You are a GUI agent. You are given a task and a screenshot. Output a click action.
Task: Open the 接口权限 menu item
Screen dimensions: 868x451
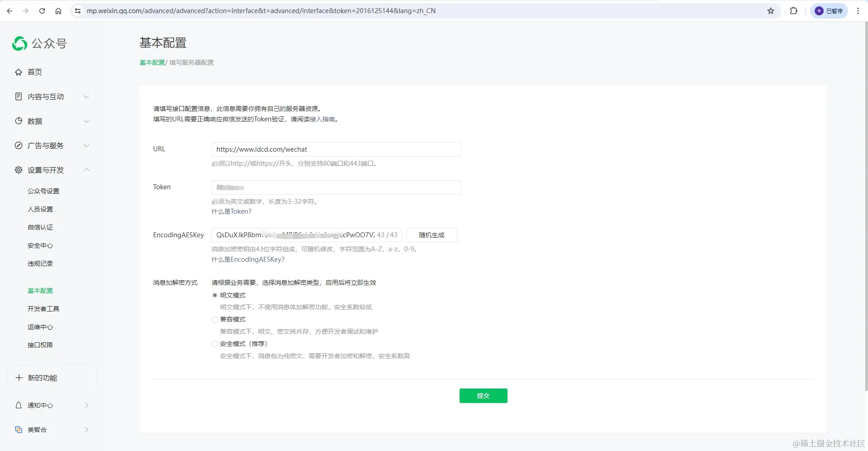(x=40, y=345)
